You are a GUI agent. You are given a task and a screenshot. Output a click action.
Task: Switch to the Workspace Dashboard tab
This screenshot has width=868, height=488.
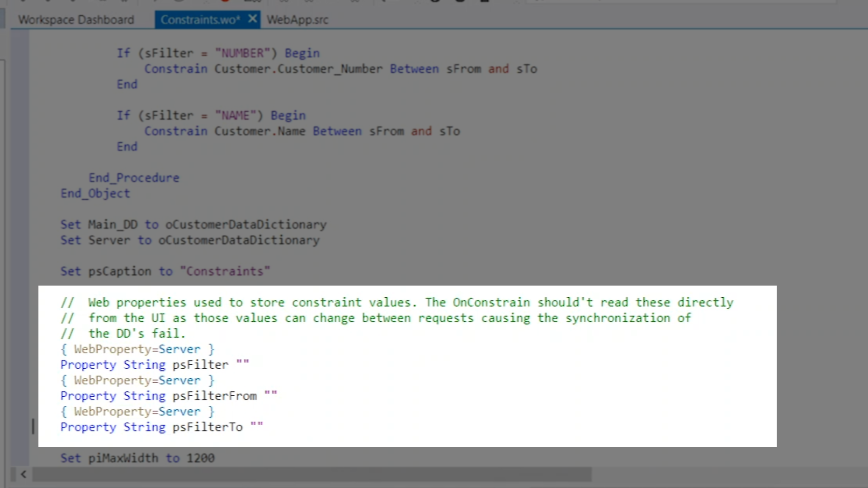[76, 20]
